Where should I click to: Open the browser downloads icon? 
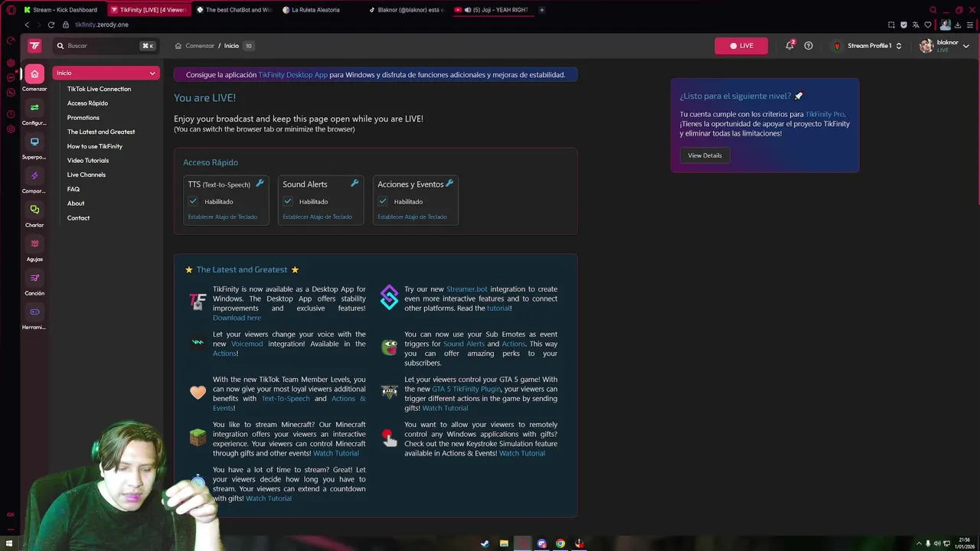(x=958, y=24)
